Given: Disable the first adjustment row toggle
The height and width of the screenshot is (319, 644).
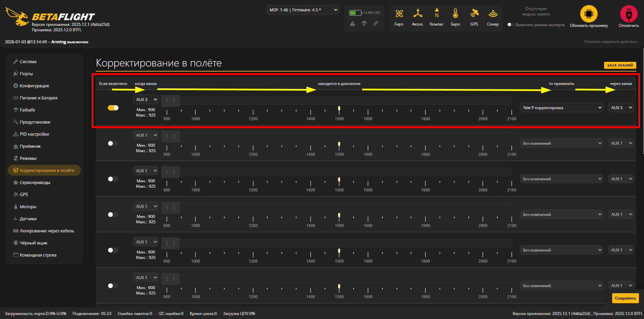Looking at the screenshot, I should pyautogui.click(x=113, y=108).
